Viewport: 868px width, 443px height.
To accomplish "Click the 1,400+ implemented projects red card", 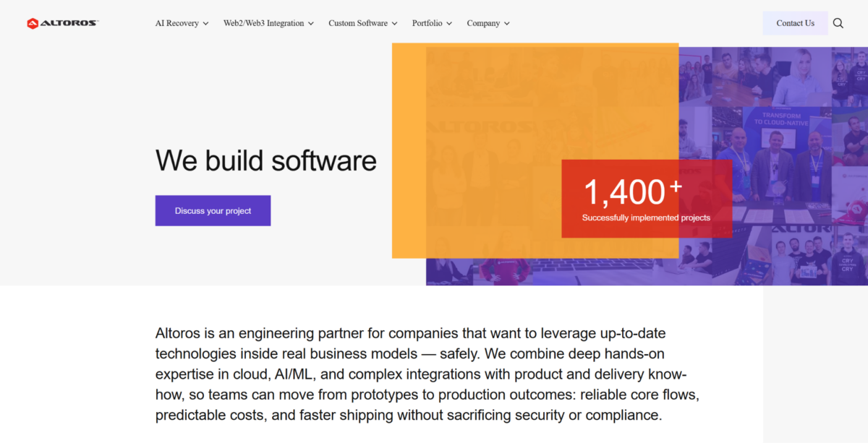I will click(x=647, y=199).
